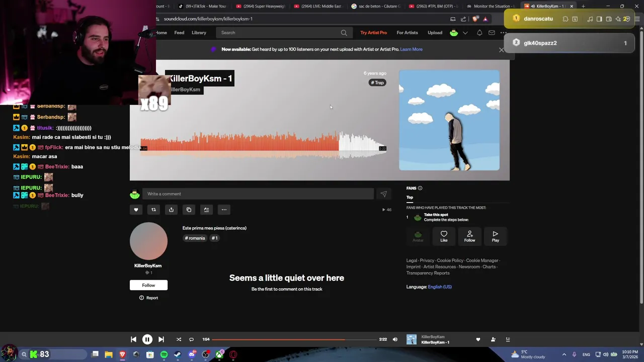
Task: Open Spotify from the taskbar
Action: (164, 354)
